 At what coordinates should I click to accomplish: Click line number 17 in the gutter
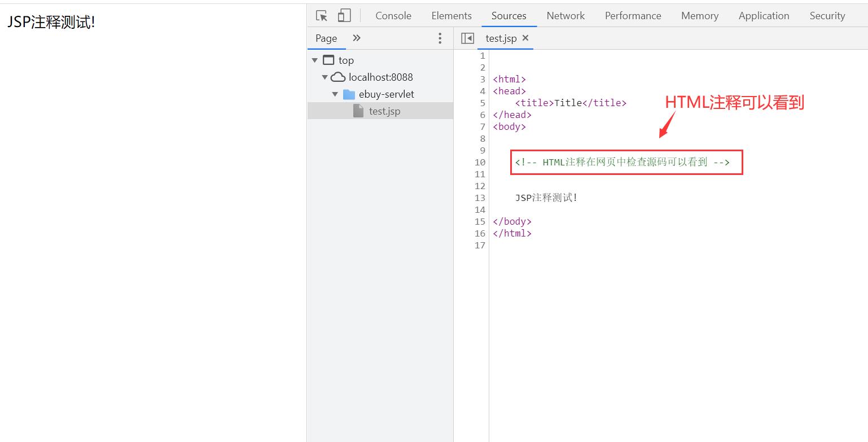480,246
